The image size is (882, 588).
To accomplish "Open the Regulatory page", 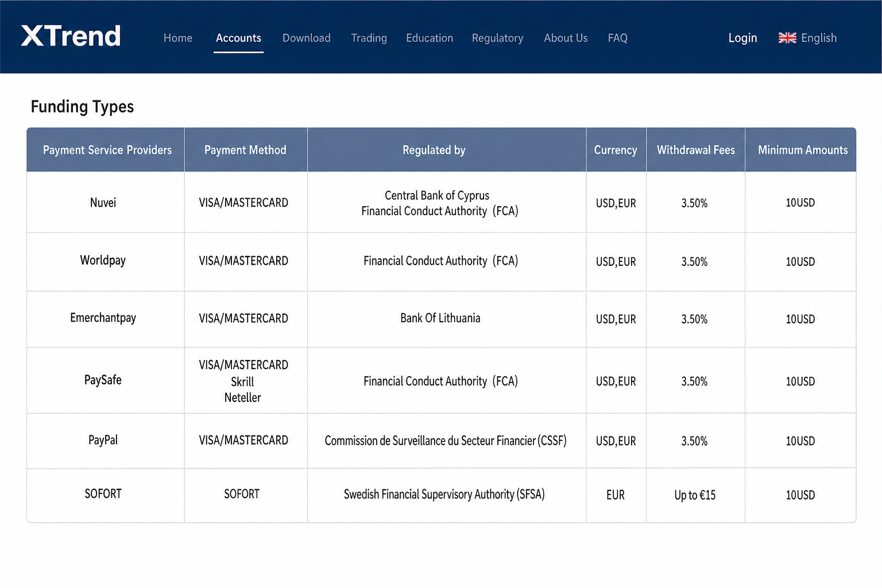I will tap(498, 38).
